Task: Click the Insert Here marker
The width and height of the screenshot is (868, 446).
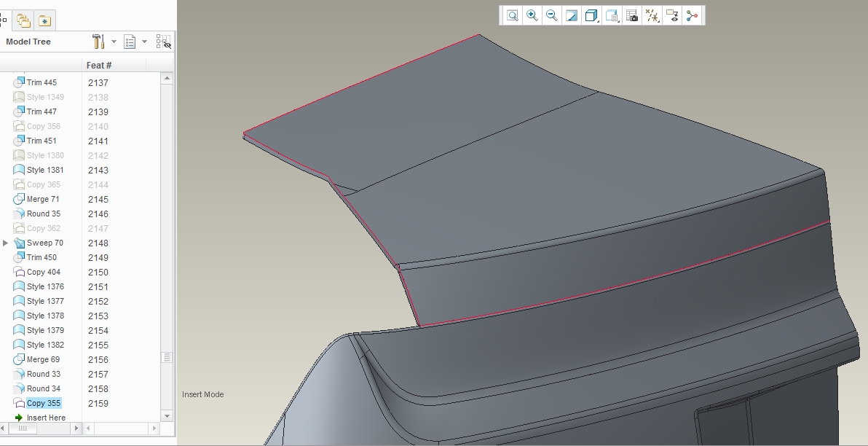Action: click(x=45, y=418)
